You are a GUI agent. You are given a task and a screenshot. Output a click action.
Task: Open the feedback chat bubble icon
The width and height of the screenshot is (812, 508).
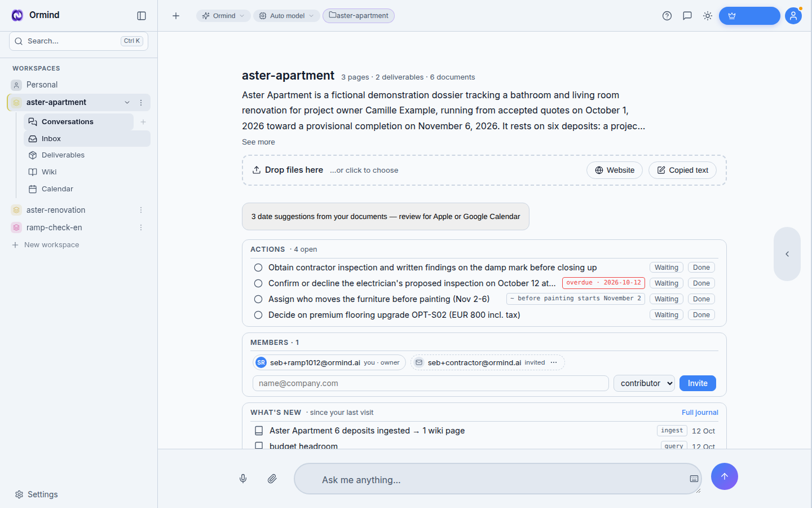(687, 16)
